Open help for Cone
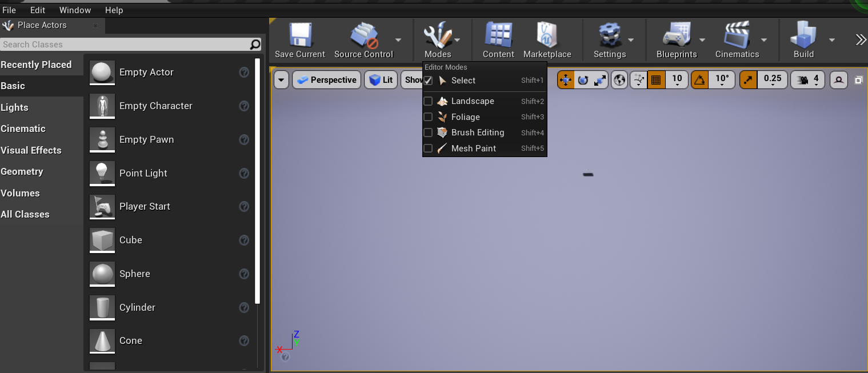The image size is (868, 373). pyautogui.click(x=244, y=340)
